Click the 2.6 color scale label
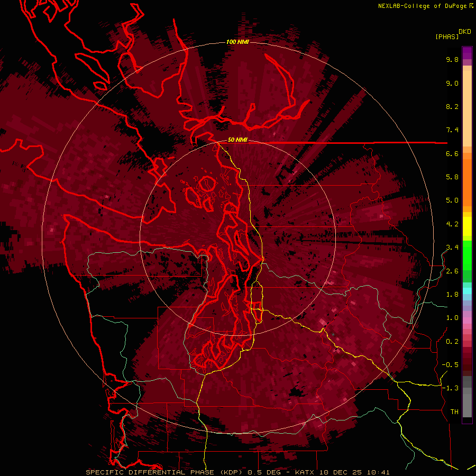 (x=452, y=271)
